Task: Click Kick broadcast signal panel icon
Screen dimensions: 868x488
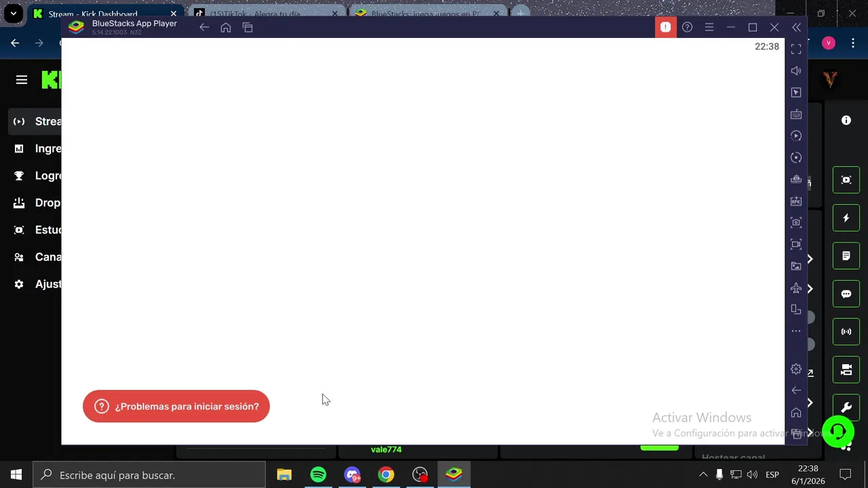Action: tap(846, 332)
